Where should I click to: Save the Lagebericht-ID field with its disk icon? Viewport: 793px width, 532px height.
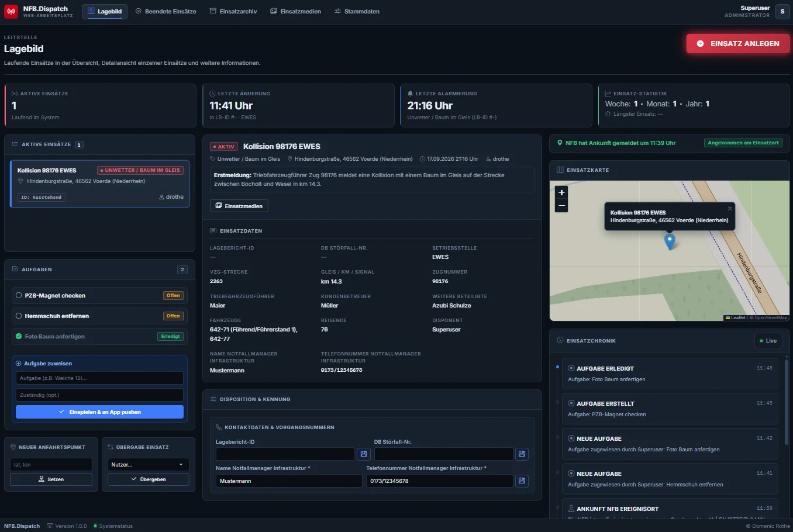[x=364, y=454]
